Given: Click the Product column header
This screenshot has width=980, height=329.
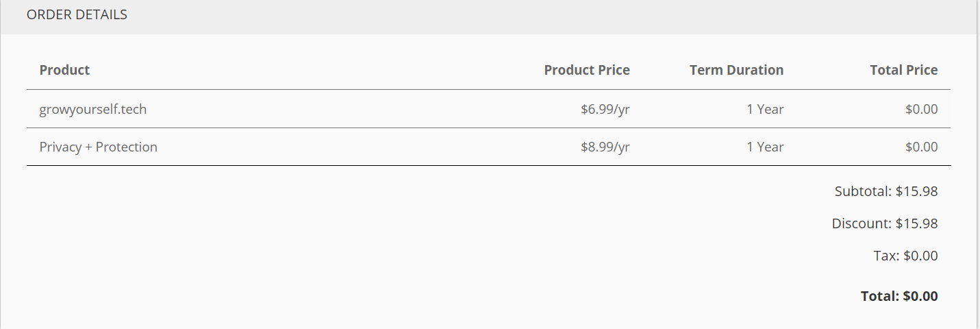Looking at the screenshot, I should click(x=64, y=70).
